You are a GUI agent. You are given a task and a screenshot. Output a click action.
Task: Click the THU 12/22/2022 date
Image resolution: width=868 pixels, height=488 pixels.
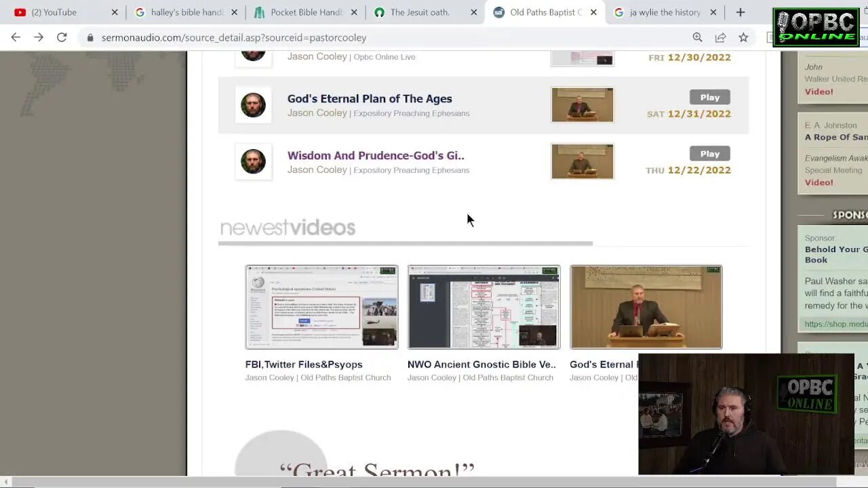688,170
